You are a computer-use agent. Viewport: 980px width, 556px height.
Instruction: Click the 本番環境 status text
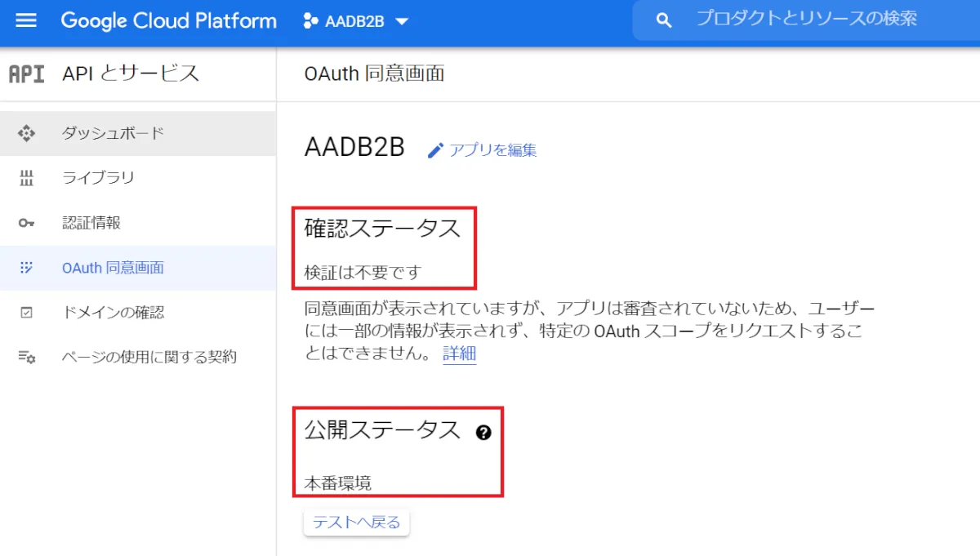point(338,483)
